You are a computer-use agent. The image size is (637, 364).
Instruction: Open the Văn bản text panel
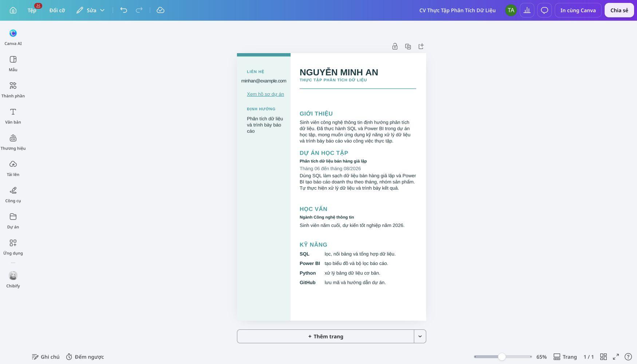coord(13,116)
